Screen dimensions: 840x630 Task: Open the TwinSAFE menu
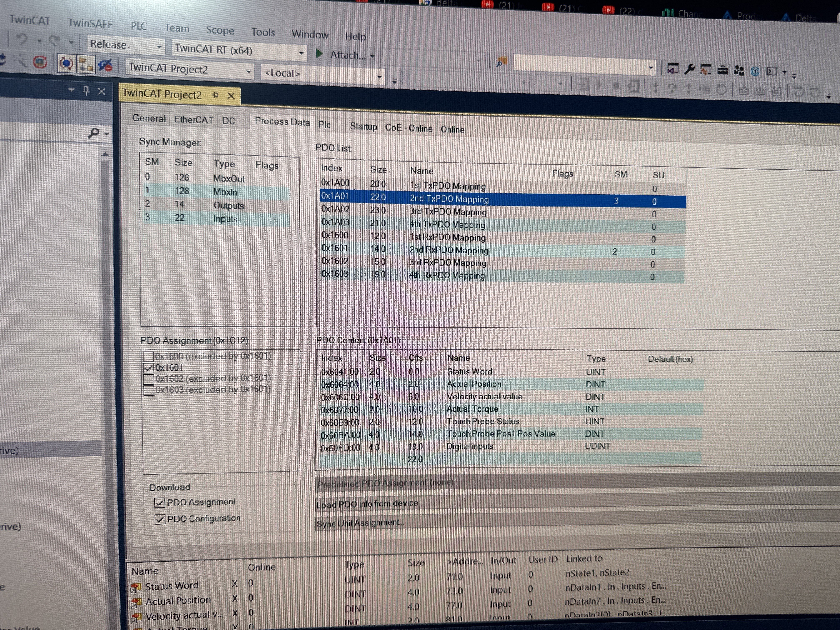(90, 24)
